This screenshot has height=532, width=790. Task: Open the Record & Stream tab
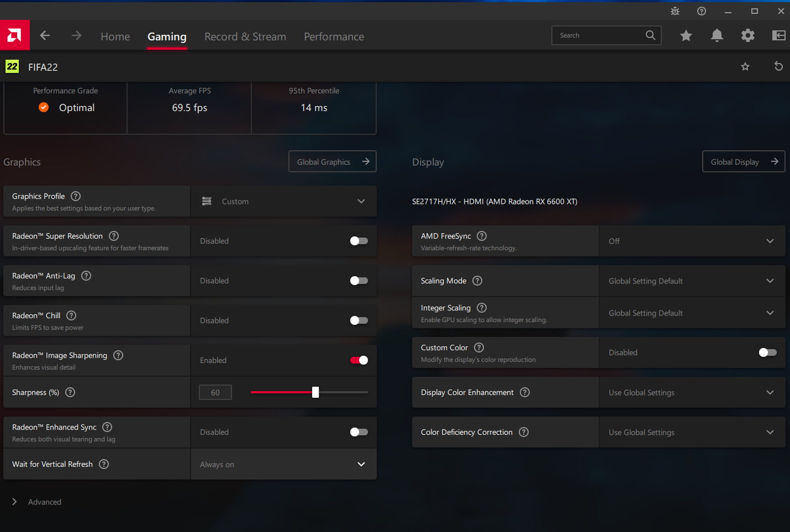coord(245,37)
